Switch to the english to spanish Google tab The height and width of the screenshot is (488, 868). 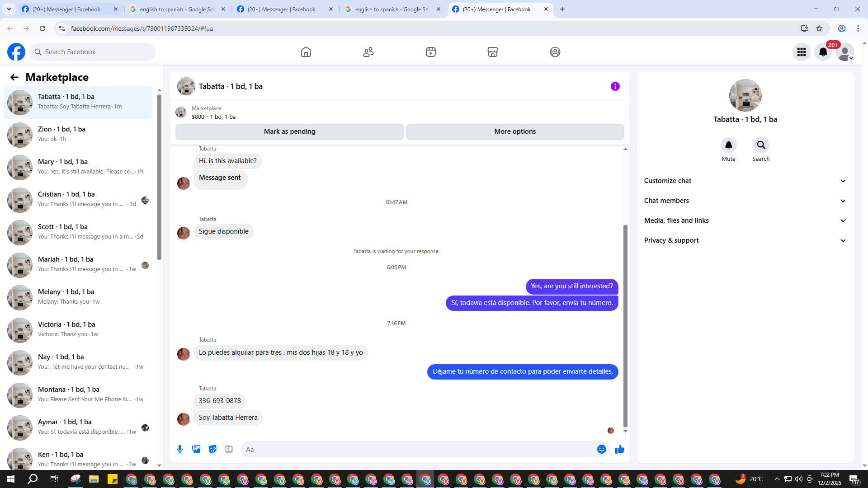click(x=177, y=9)
